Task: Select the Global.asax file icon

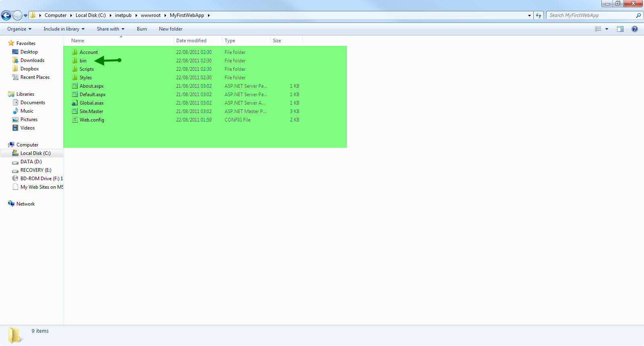Action: point(74,103)
